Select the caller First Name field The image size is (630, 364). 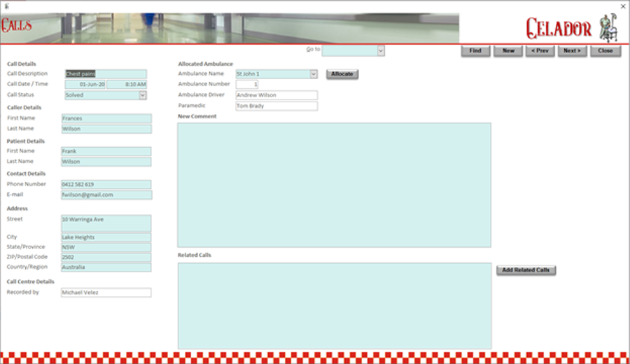[106, 119]
